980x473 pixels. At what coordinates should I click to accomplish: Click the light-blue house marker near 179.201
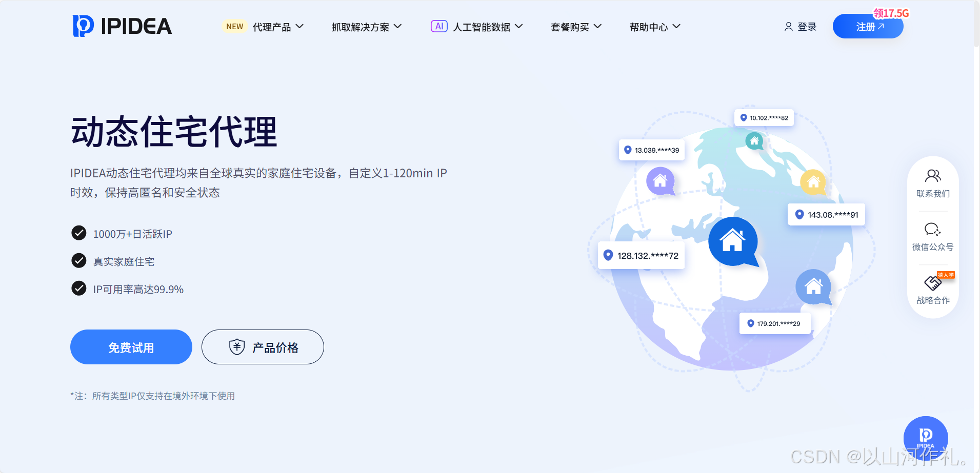(813, 287)
